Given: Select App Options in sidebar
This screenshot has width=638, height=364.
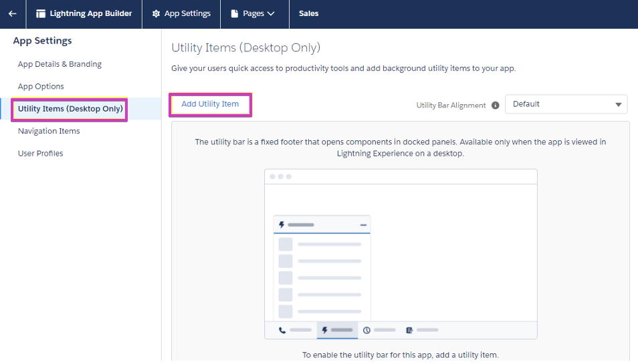Looking at the screenshot, I should (x=41, y=87).
